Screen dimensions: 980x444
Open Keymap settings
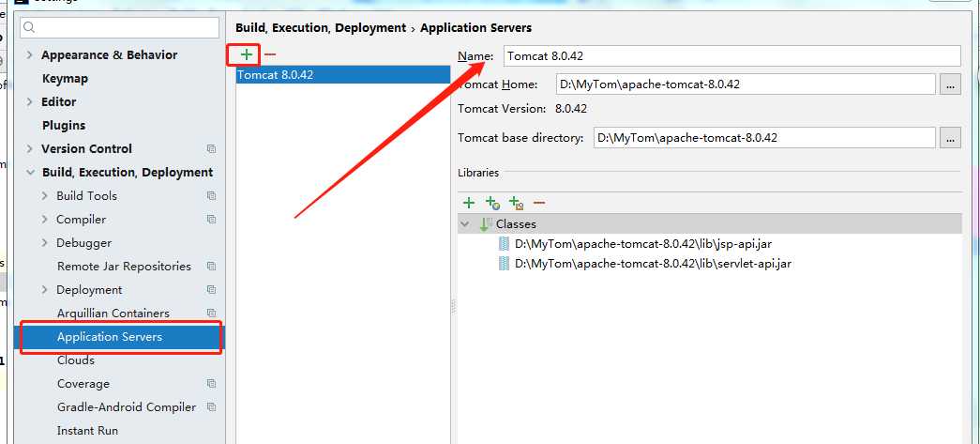(x=65, y=79)
